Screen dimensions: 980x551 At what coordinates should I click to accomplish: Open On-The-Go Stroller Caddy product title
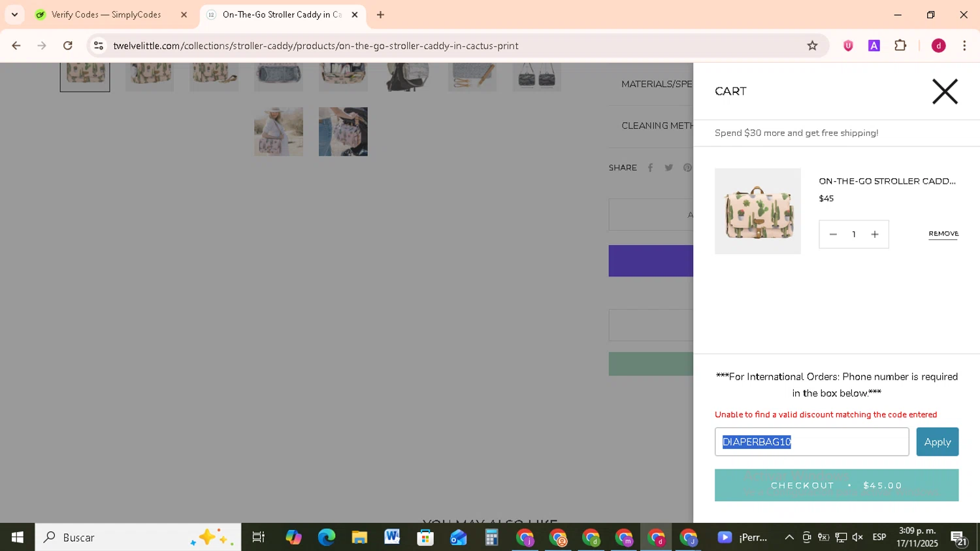pyautogui.click(x=887, y=181)
